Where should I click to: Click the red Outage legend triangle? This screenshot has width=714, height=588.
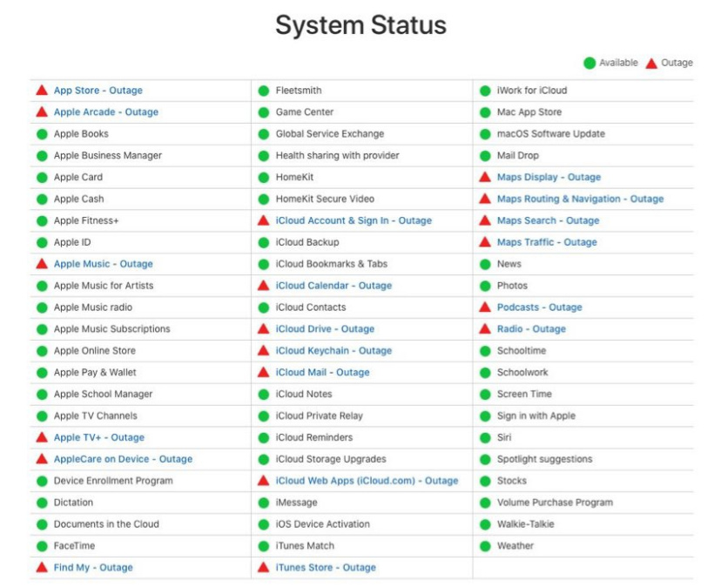[651, 63]
